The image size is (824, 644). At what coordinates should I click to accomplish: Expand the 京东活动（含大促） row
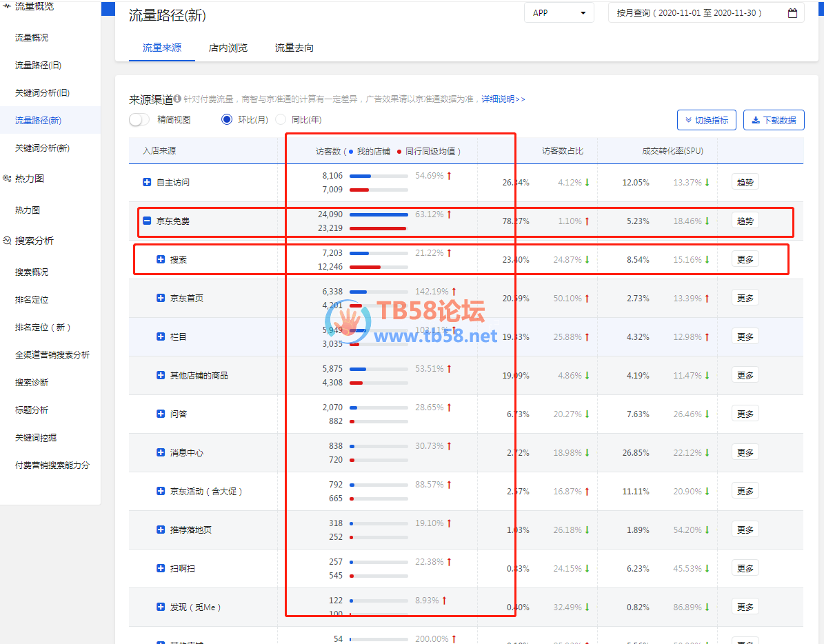click(161, 491)
